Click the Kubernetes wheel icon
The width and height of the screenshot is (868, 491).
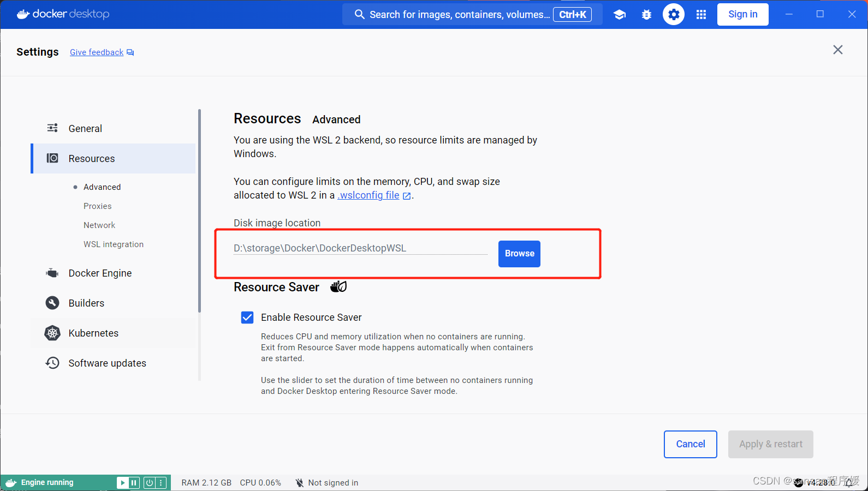click(x=52, y=333)
